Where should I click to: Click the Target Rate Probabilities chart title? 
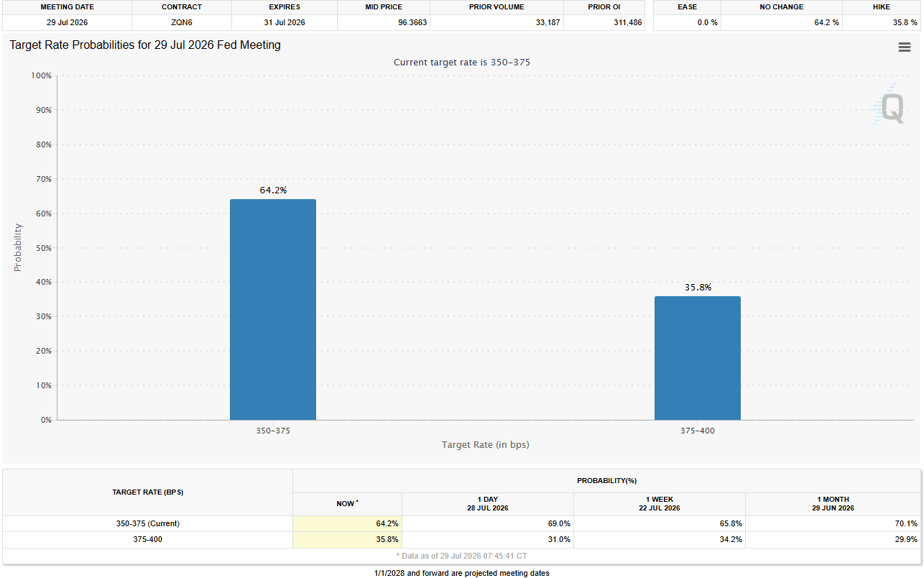145,45
